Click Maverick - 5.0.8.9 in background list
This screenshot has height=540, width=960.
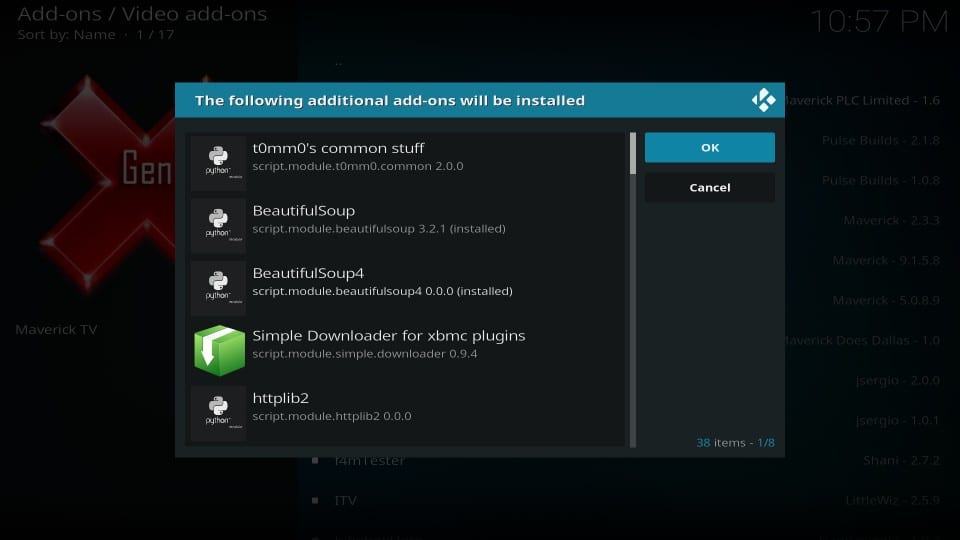[x=886, y=300]
